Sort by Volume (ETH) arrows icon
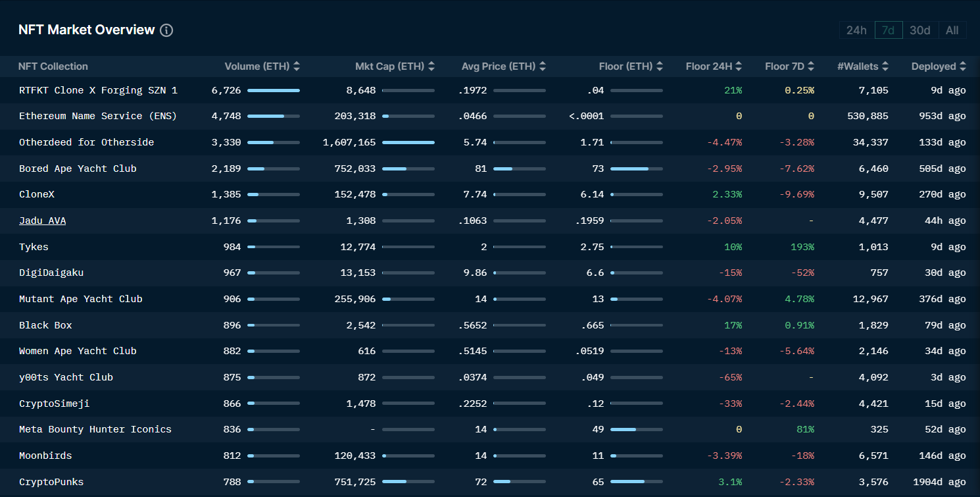The height and width of the screenshot is (497, 980). point(297,66)
